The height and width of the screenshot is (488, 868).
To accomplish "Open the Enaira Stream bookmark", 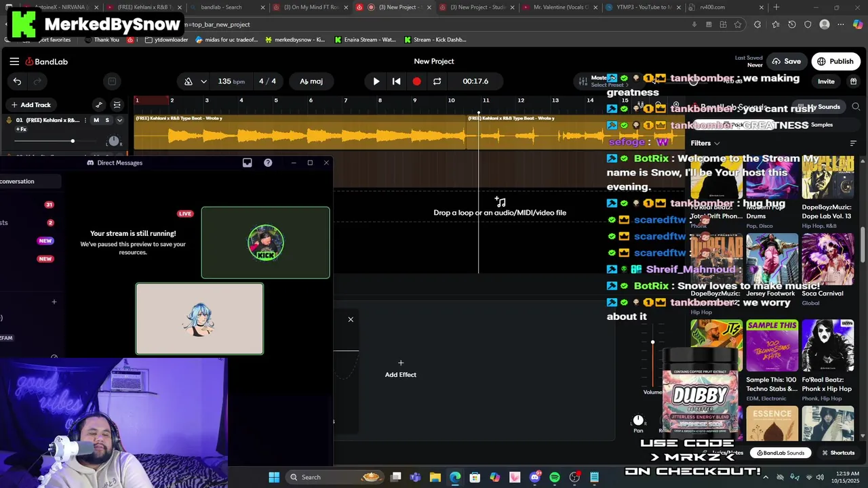I will (x=365, y=40).
